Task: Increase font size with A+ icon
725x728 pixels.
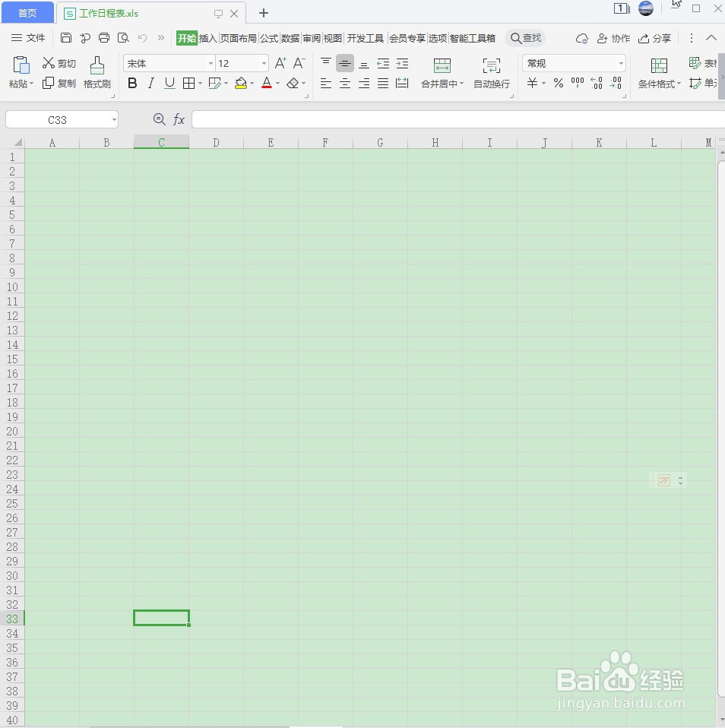Action: tap(280, 63)
